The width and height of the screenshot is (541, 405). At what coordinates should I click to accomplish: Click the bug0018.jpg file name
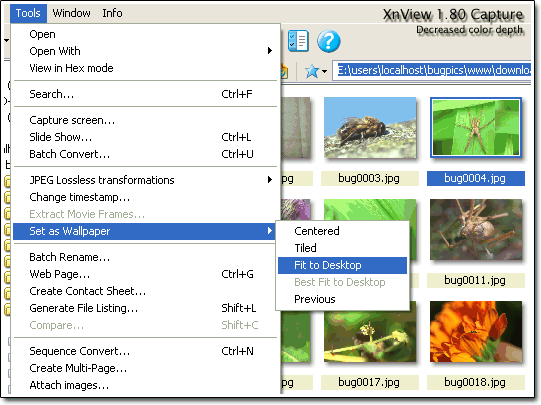(475, 382)
